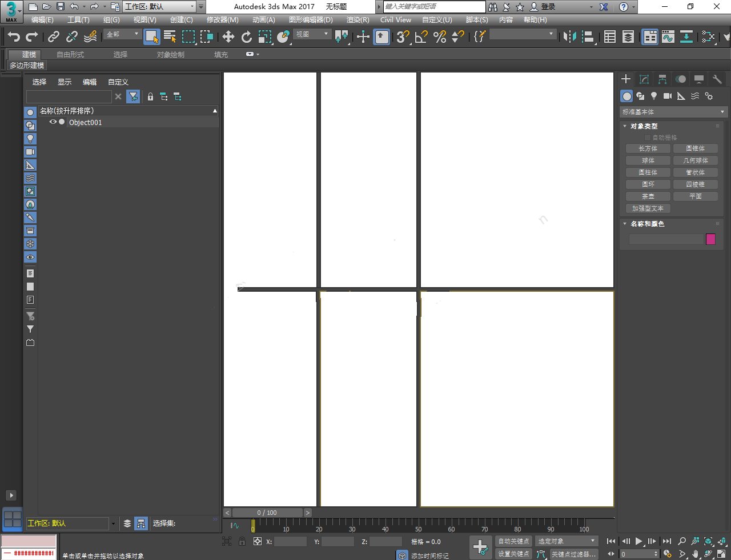Click the 加强型文本 button
This screenshot has height=560, width=731.
point(648,208)
